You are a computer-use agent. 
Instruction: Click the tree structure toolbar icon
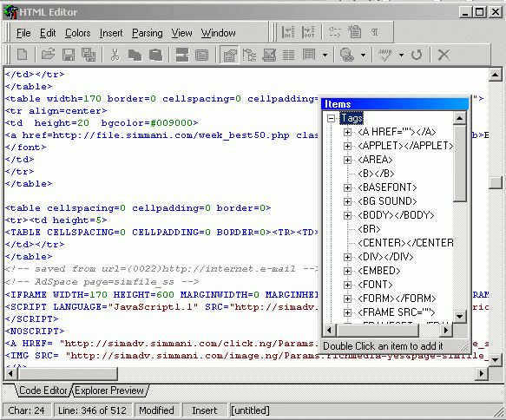(x=249, y=55)
